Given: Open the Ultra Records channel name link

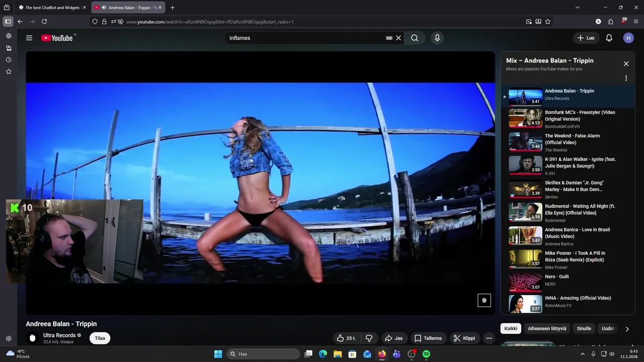Looking at the screenshot, I should (x=59, y=335).
